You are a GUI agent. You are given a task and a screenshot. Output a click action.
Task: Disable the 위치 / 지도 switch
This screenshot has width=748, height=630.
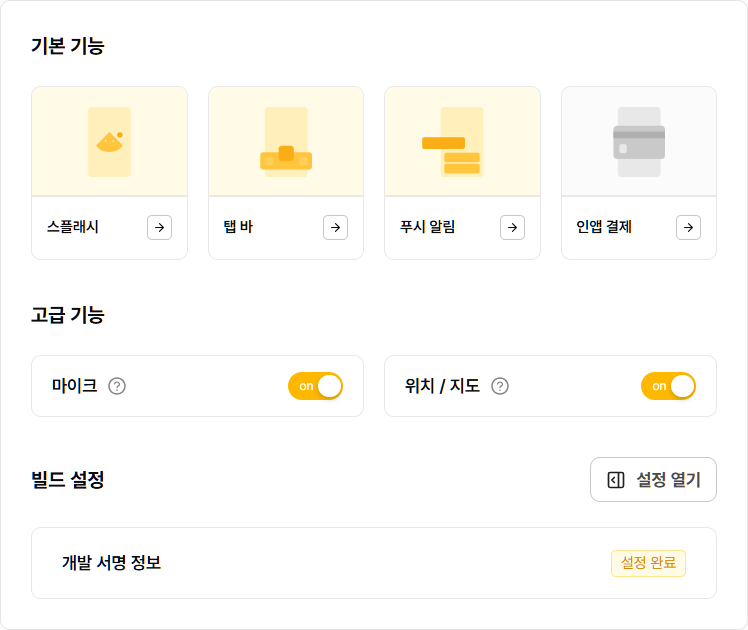[x=668, y=386]
